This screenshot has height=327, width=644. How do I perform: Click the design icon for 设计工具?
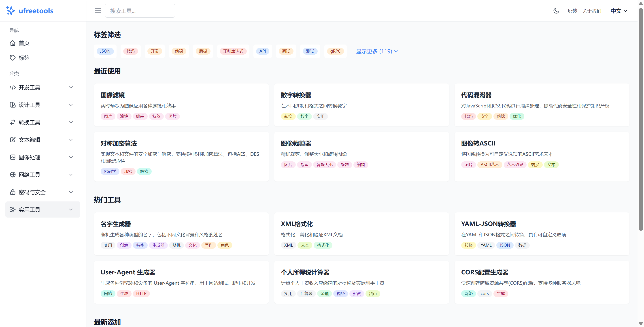(x=13, y=105)
